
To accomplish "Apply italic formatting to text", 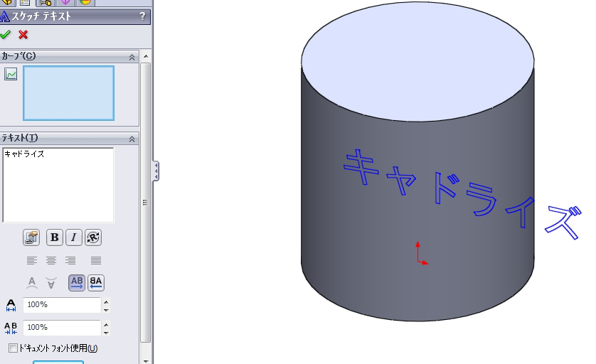I will pyautogui.click(x=74, y=237).
